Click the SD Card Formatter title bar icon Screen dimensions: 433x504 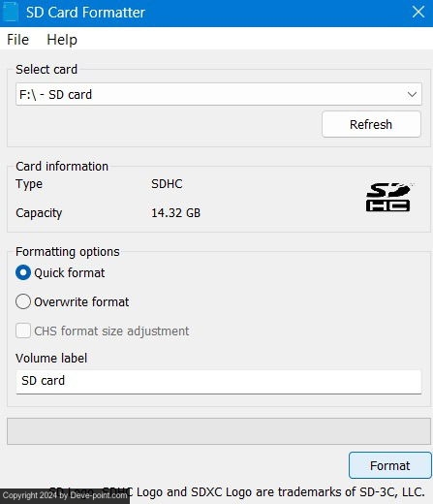coord(10,12)
